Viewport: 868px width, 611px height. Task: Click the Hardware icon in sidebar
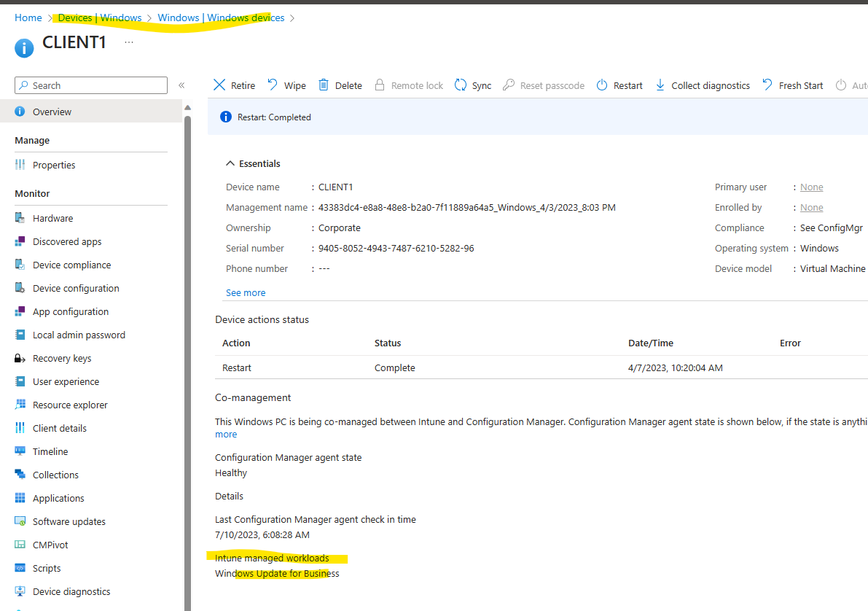click(20, 218)
